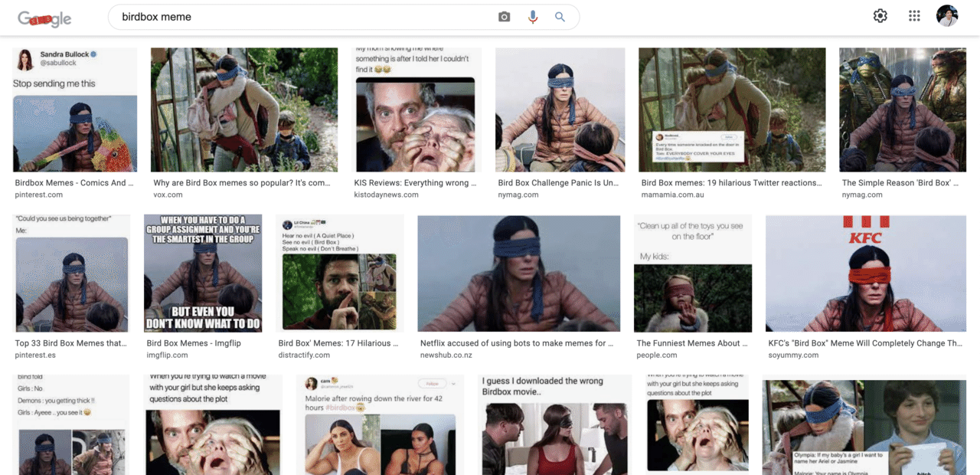Open the Bird Box Challenge Panic image
Viewport: 980px width, 475px height.
point(560,110)
